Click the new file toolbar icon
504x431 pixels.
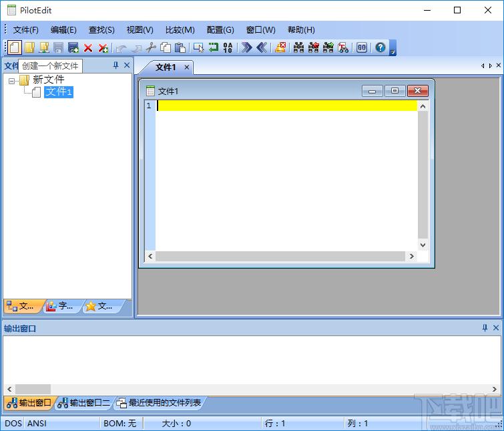15,47
